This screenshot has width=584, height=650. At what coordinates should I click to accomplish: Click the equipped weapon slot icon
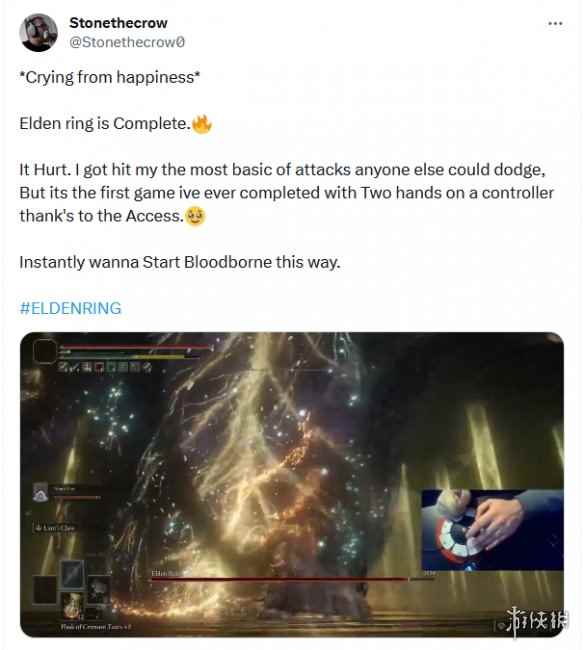pyautogui.click(x=72, y=574)
